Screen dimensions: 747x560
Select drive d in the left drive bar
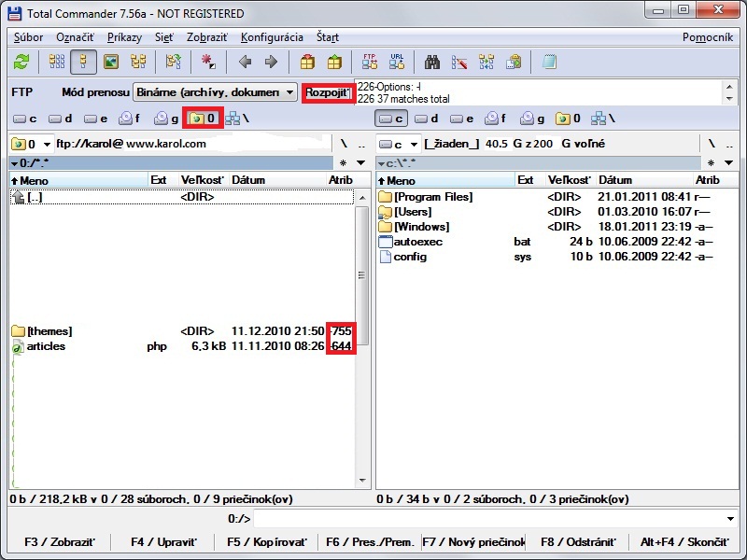(x=61, y=119)
